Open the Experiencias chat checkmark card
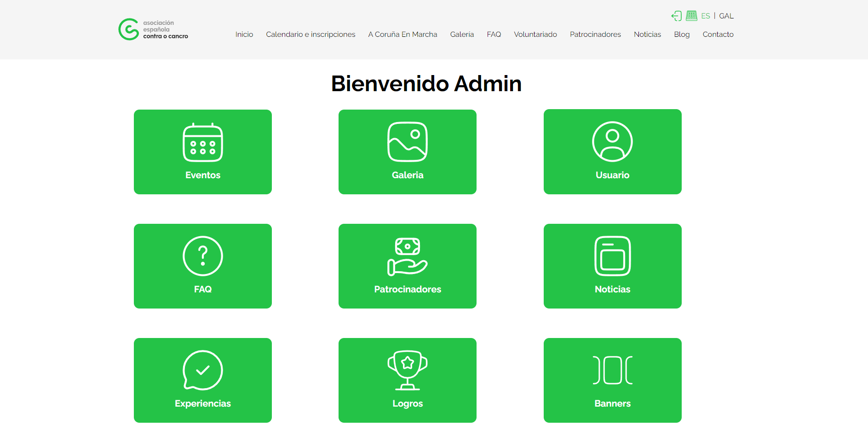Screen dimensions: 868x437 203,380
